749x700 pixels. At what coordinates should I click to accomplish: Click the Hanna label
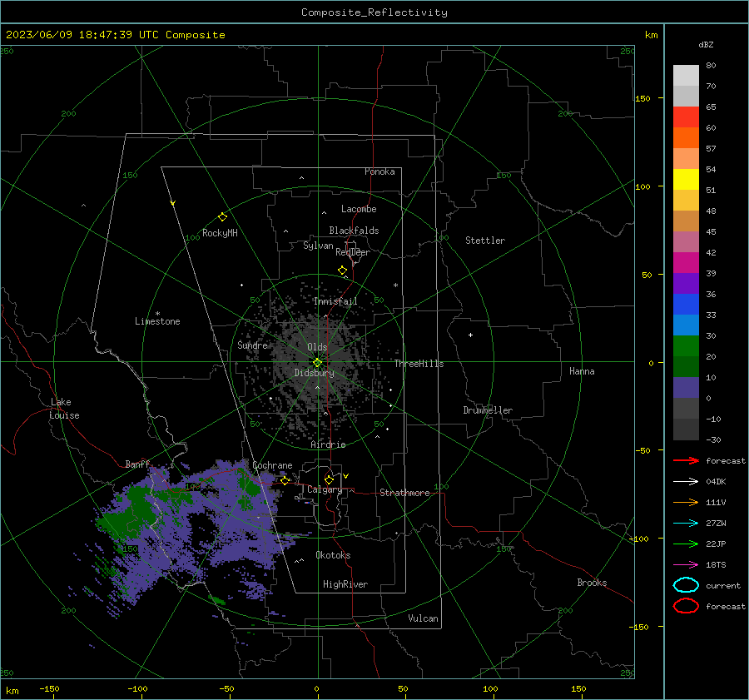(582, 371)
